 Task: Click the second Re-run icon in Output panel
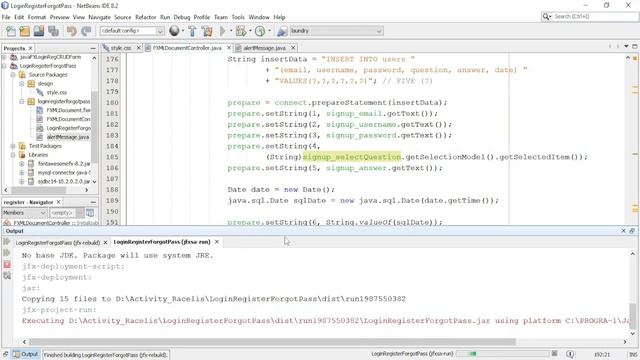click(x=7, y=253)
